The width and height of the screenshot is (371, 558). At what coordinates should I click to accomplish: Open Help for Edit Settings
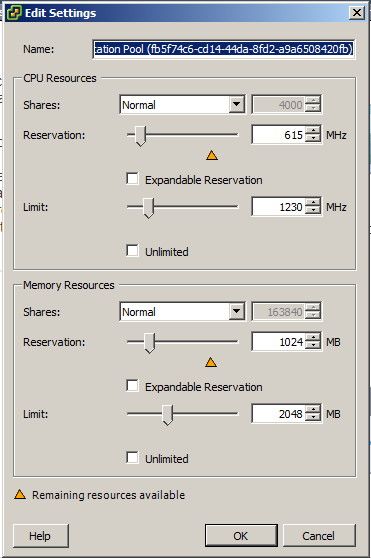click(41, 536)
